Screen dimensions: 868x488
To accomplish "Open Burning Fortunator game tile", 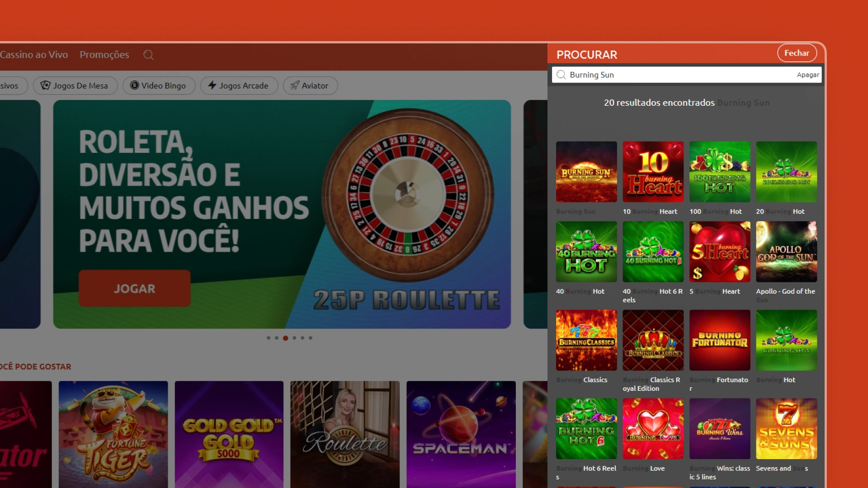I will coord(720,340).
